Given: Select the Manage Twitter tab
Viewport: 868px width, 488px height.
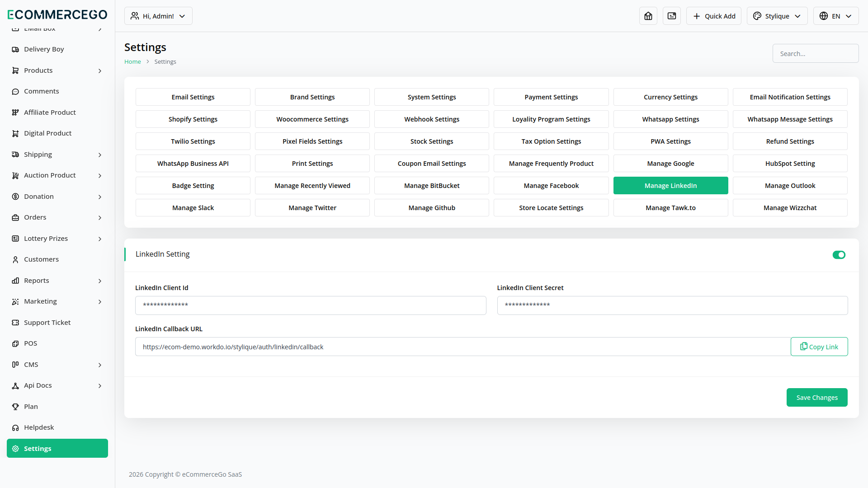Looking at the screenshot, I should pos(312,208).
